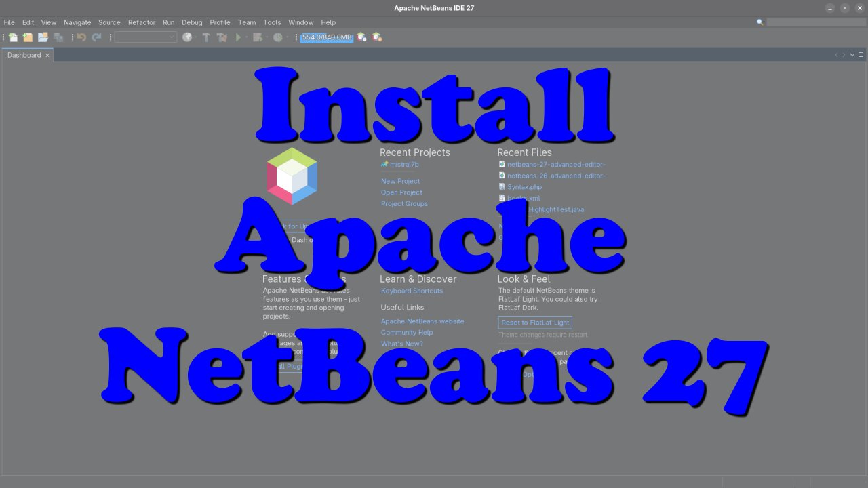Click the New Project link
868x488 pixels.
(x=400, y=181)
